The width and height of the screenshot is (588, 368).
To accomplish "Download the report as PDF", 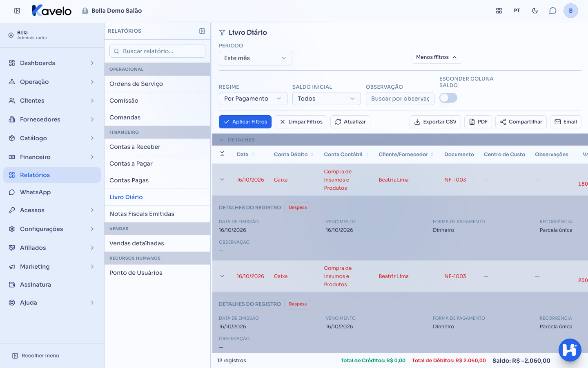I will pos(478,122).
